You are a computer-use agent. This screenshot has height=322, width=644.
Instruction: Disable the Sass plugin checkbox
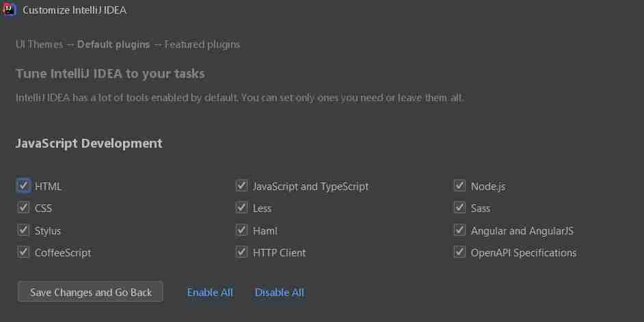click(x=459, y=207)
